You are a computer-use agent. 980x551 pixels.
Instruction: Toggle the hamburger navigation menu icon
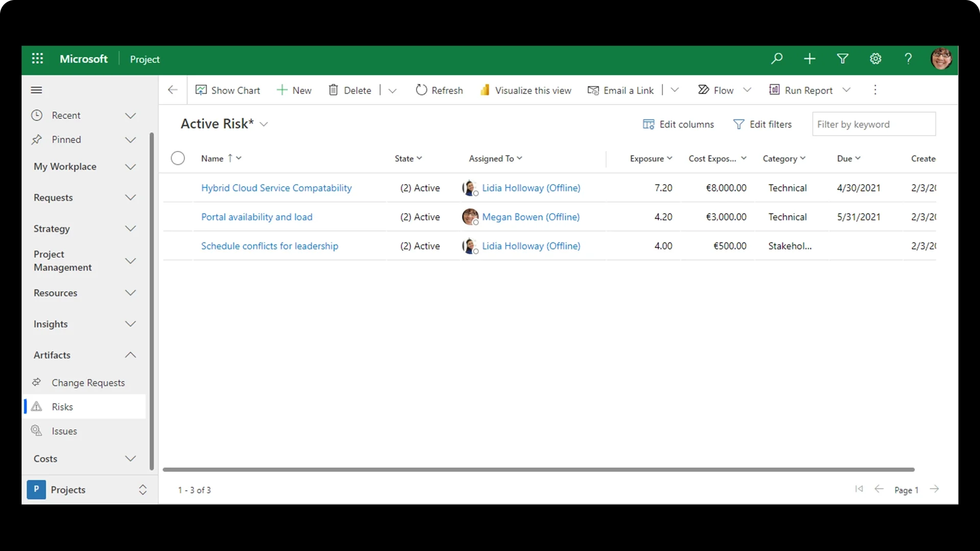(36, 90)
